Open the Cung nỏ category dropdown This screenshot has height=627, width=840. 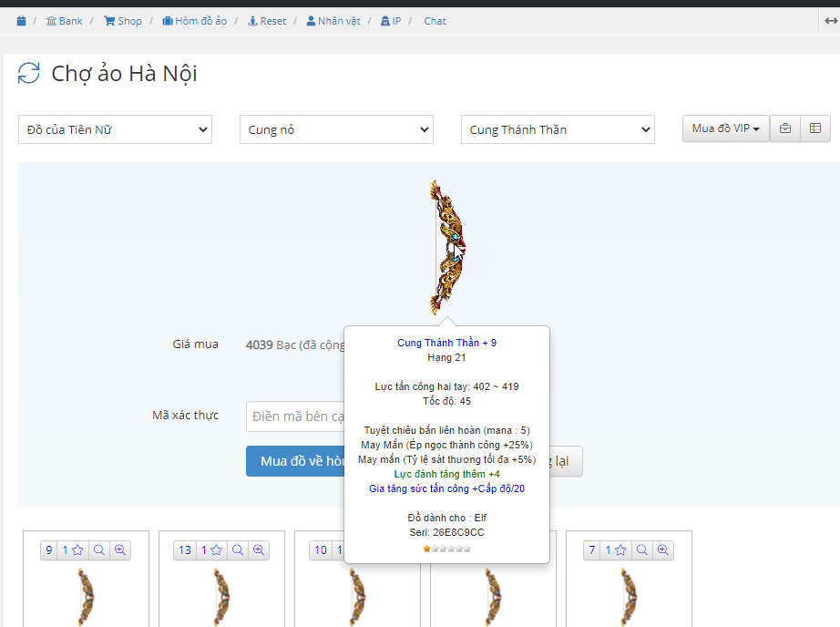coord(336,129)
